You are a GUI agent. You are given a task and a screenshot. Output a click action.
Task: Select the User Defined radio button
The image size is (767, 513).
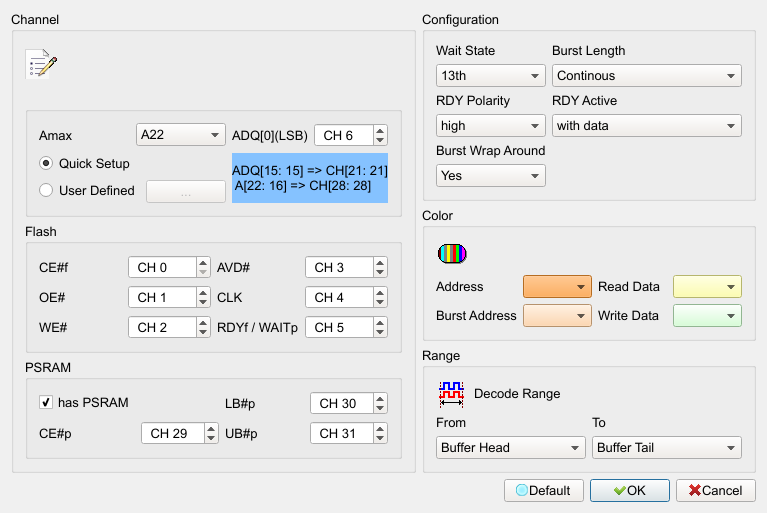coord(46,190)
